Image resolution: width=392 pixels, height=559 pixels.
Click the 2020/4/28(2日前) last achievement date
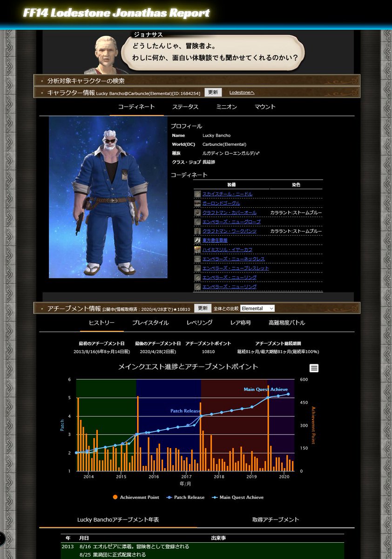[158, 352]
